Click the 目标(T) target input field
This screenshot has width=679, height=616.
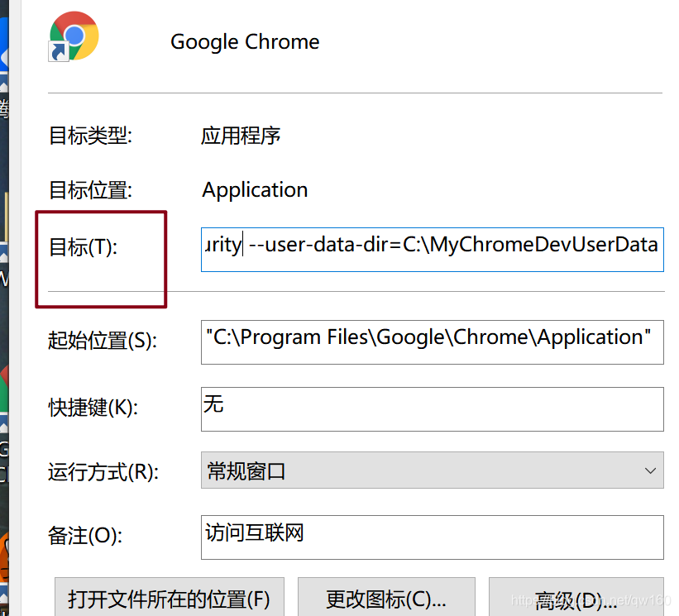click(x=433, y=250)
